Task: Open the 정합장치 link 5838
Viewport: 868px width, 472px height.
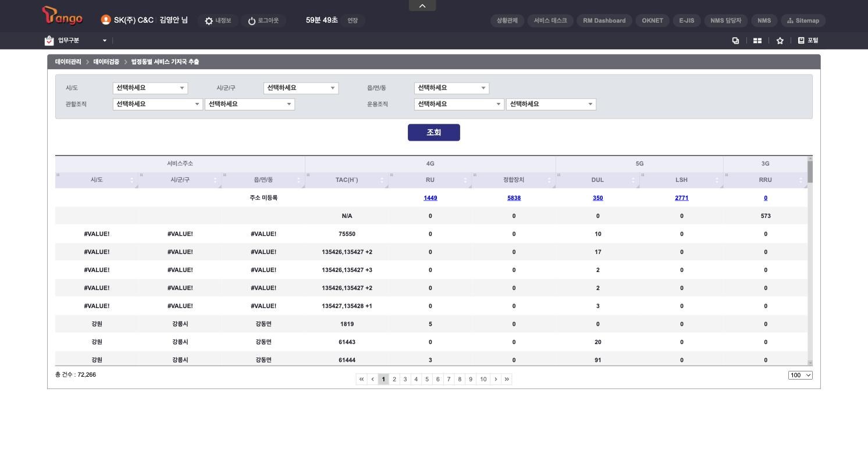Action: [514, 198]
